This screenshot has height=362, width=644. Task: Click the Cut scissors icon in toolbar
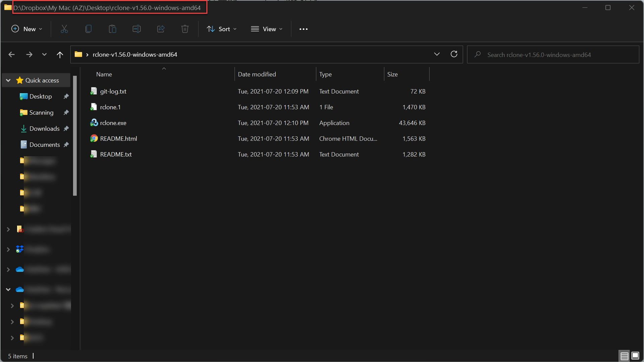(64, 29)
